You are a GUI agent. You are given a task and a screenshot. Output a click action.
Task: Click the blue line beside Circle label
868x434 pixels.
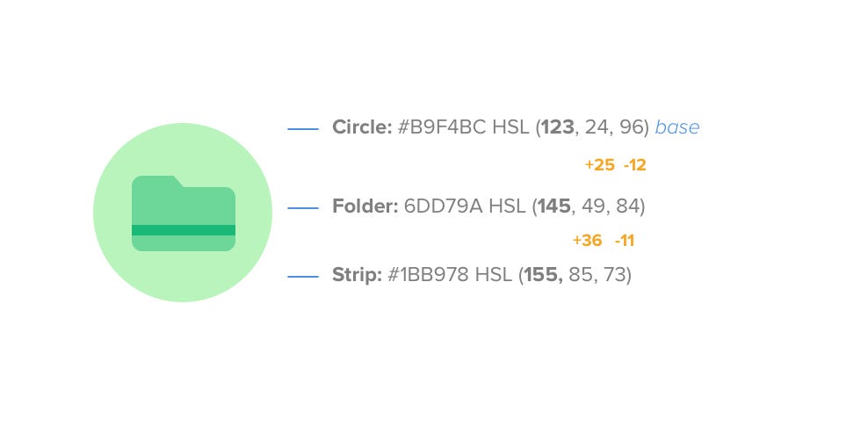click(303, 129)
